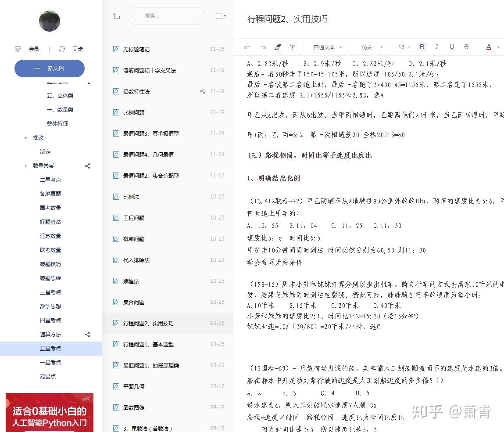The image size is (504, 432).
Task: Collapse the 批改 folder
Action: 26,138
